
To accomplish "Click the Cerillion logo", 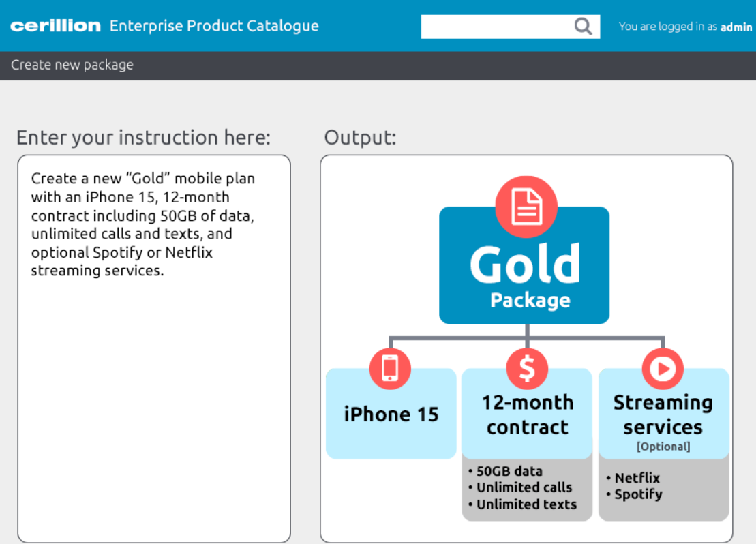I will point(55,27).
